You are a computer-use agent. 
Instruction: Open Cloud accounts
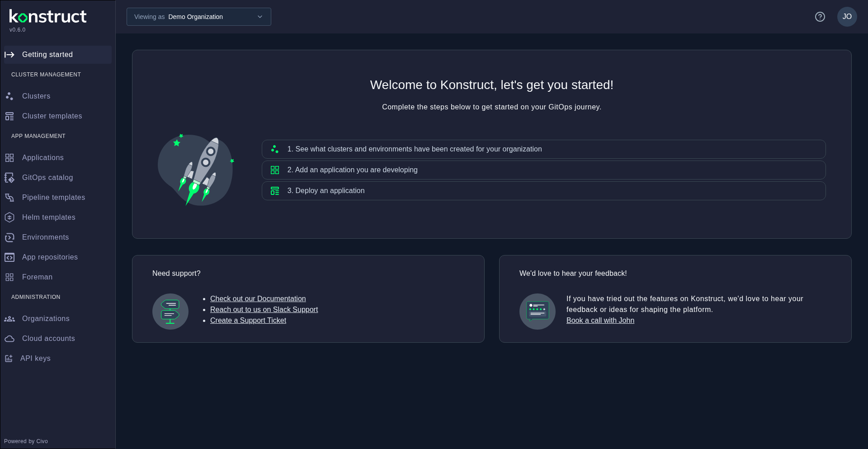tap(58, 339)
